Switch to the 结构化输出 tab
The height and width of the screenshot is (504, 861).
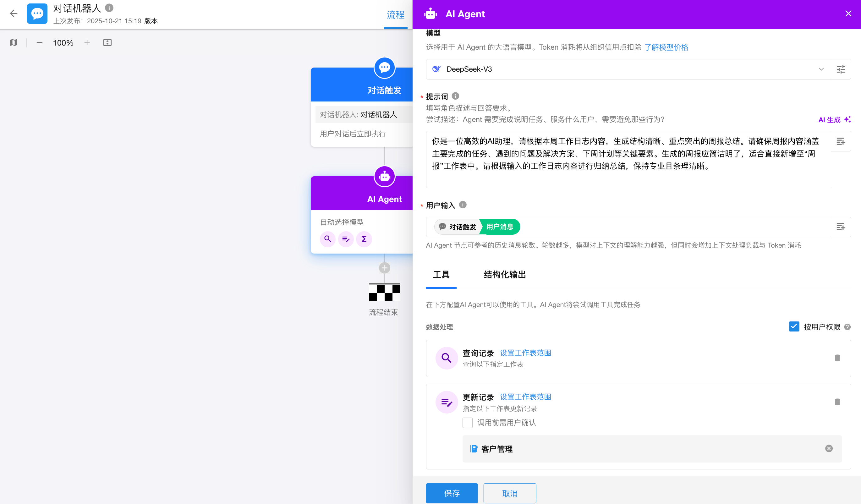pyautogui.click(x=505, y=275)
